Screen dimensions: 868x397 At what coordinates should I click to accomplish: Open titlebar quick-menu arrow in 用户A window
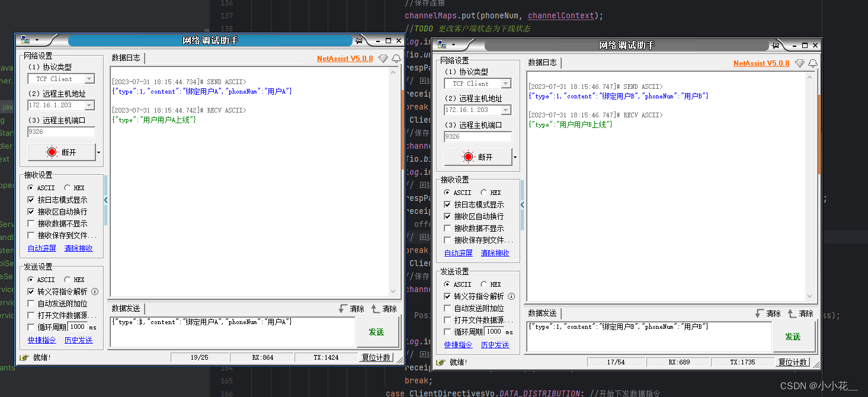click(37, 40)
